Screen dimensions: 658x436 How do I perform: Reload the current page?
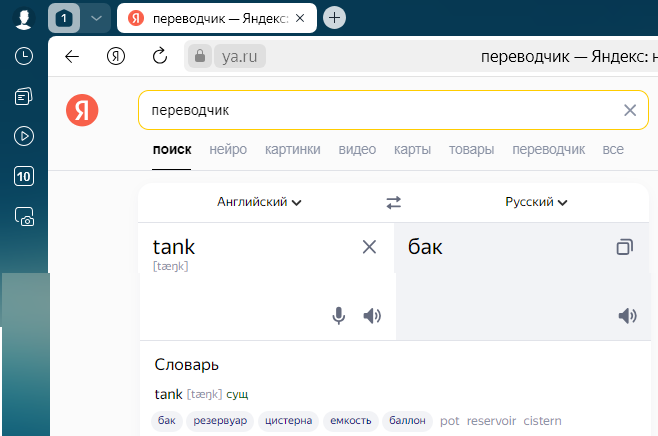coord(159,56)
